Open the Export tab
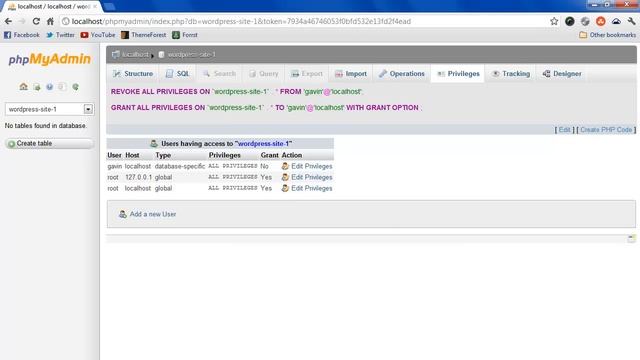 point(307,73)
